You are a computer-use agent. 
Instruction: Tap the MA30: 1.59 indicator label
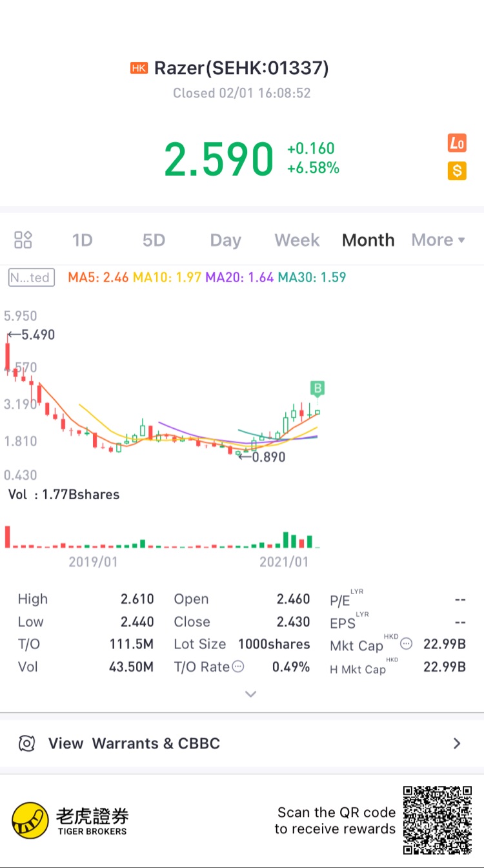pyautogui.click(x=312, y=278)
